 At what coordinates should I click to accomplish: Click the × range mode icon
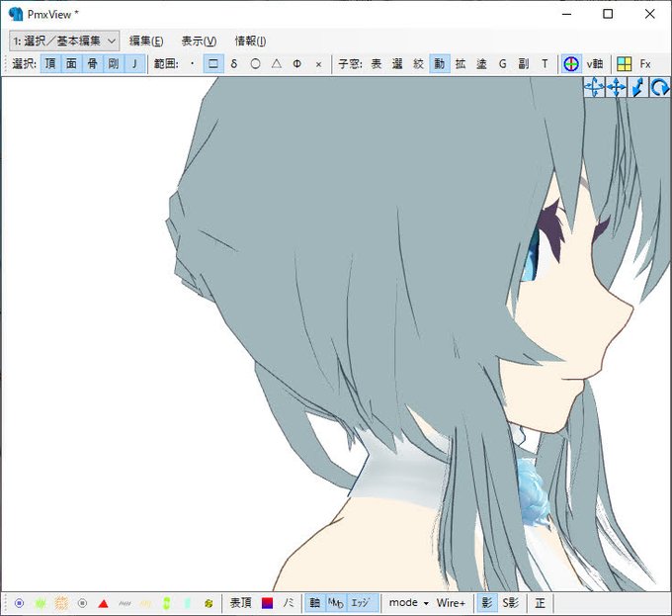[x=318, y=64]
